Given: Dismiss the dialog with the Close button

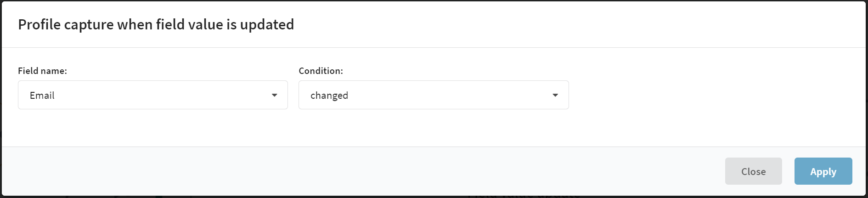Looking at the screenshot, I should click(x=753, y=171).
